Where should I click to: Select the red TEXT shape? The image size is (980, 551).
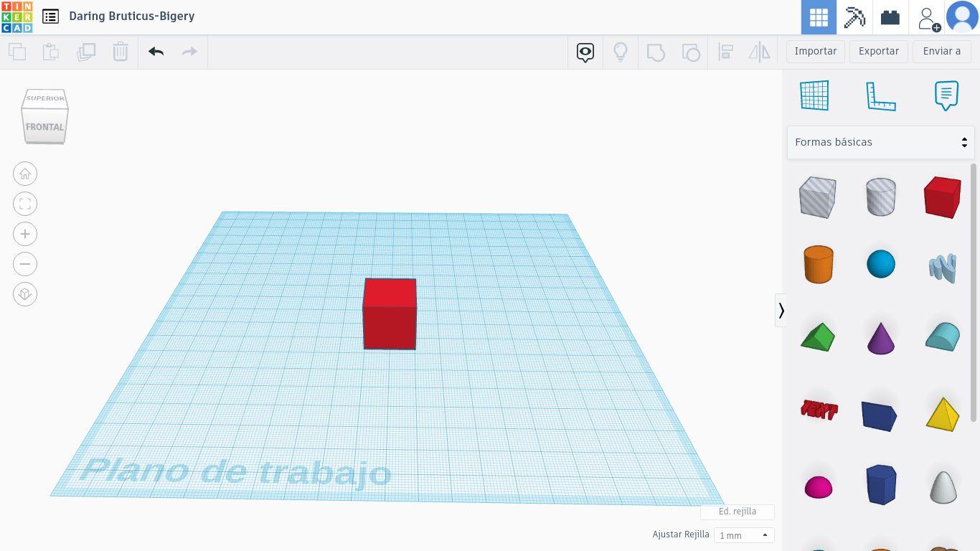tap(819, 410)
